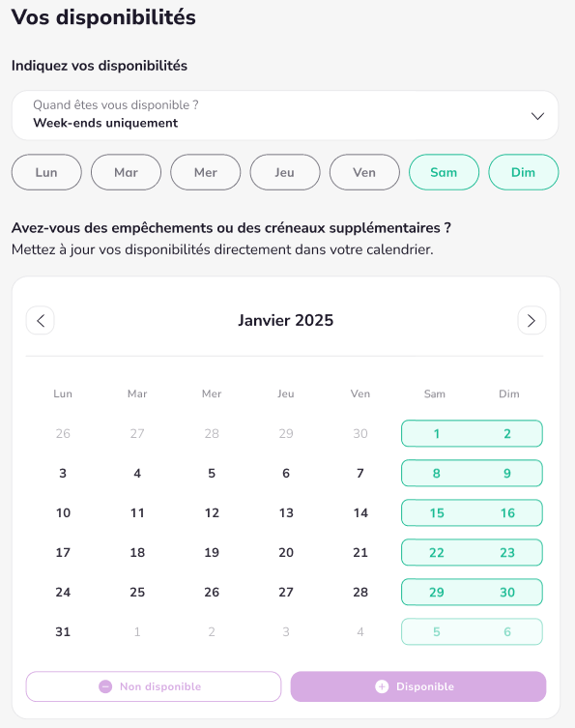Mark selection as Disponible
Image resolution: width=575 pixels, height=728 pixels.
pyautogui.click(x=418, y=686)
